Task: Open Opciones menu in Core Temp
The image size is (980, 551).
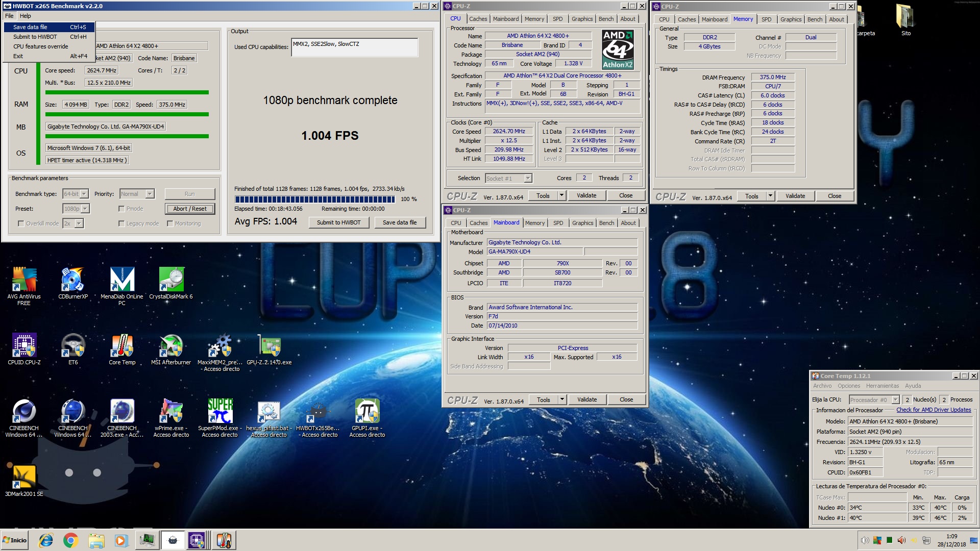Action: pyautogui.click(x=848, y=386)
